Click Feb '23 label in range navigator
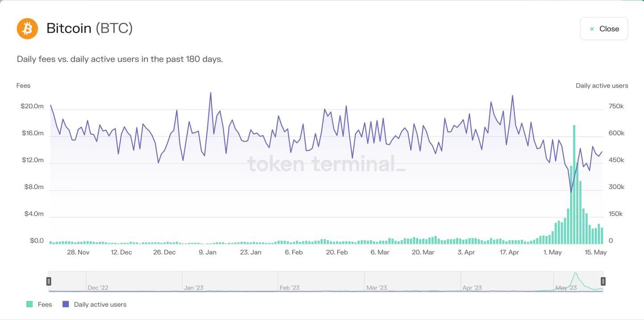Viewport: 644px width, 320px height. tap(290, 288)
